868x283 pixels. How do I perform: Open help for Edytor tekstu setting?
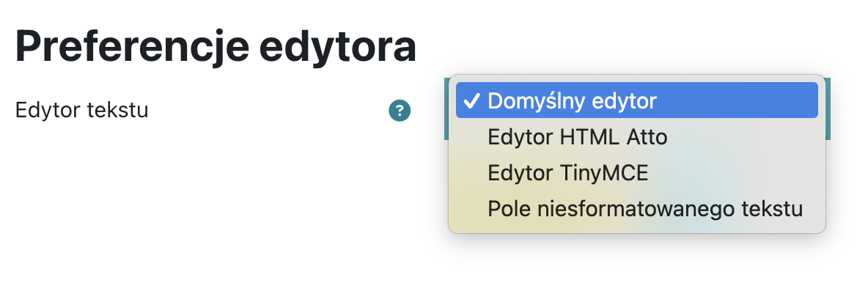coord(400,111)
